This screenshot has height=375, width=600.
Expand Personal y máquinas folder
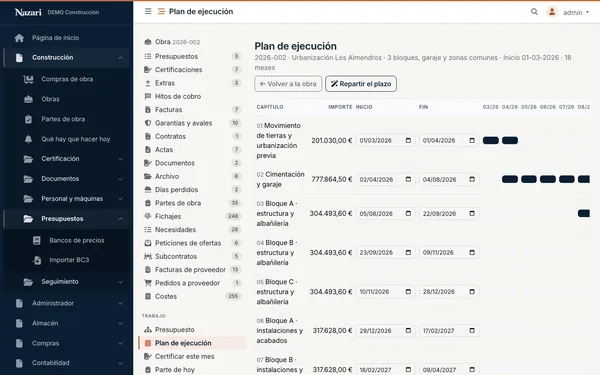click(73, 199)
